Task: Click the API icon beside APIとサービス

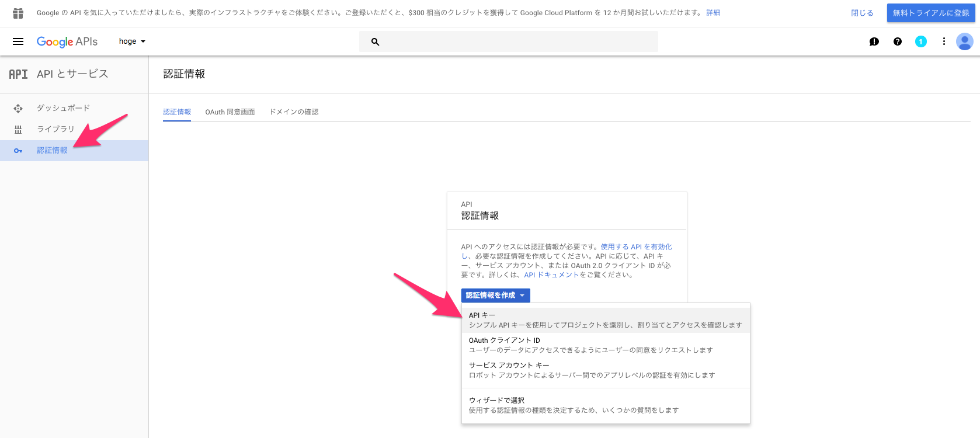Action: pos(18,74)
